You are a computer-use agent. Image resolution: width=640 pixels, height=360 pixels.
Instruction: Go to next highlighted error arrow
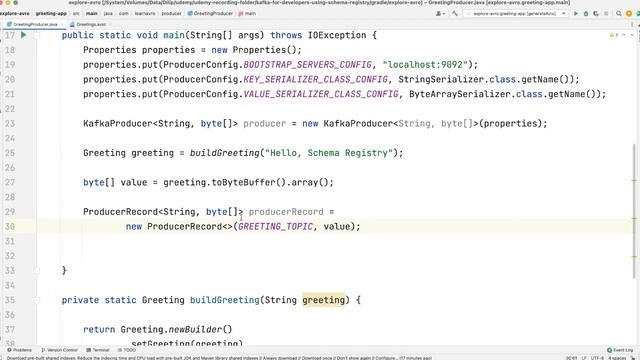click(x=632, y=35)
